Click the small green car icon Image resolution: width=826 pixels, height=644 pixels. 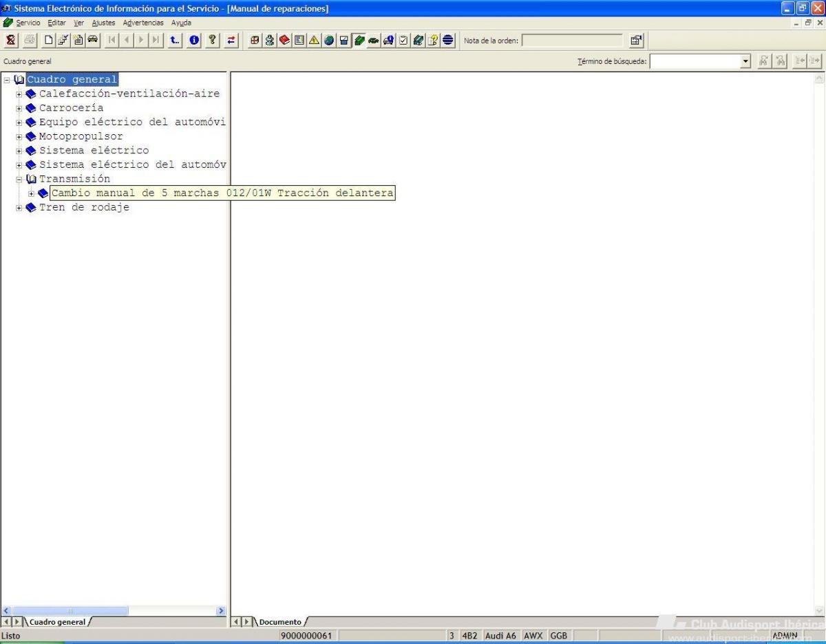[373, 40]
